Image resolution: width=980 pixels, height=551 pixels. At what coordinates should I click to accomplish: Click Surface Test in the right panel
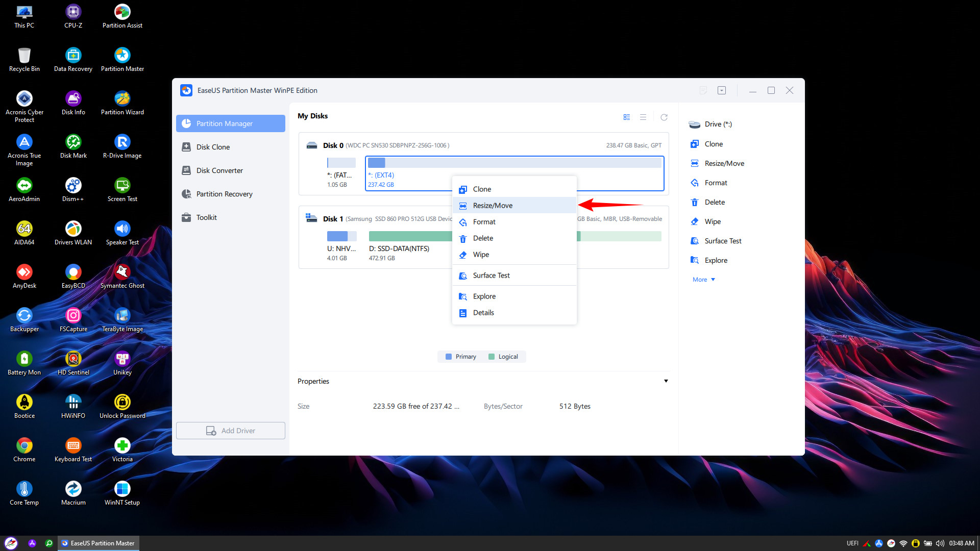point(723,241)
